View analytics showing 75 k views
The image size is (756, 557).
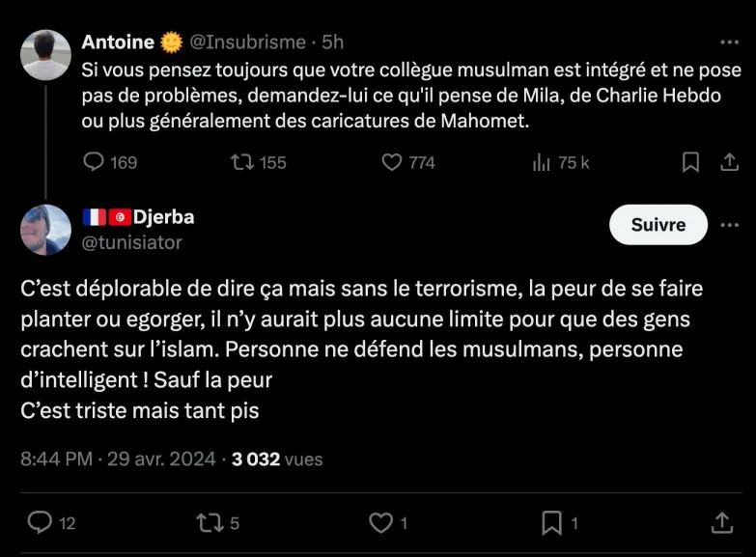[x=542, y=162]
